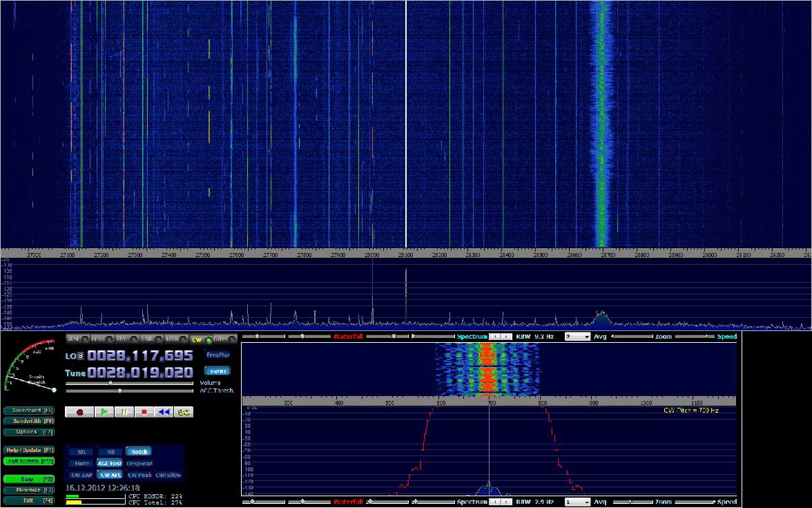This screenshot has width=812, height=508.
Task: Toggle CW Peak filter
Action: 139,475
